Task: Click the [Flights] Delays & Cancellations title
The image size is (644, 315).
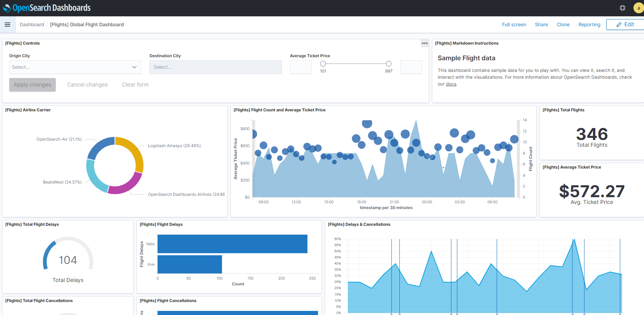Action: (x=359, y=224)
